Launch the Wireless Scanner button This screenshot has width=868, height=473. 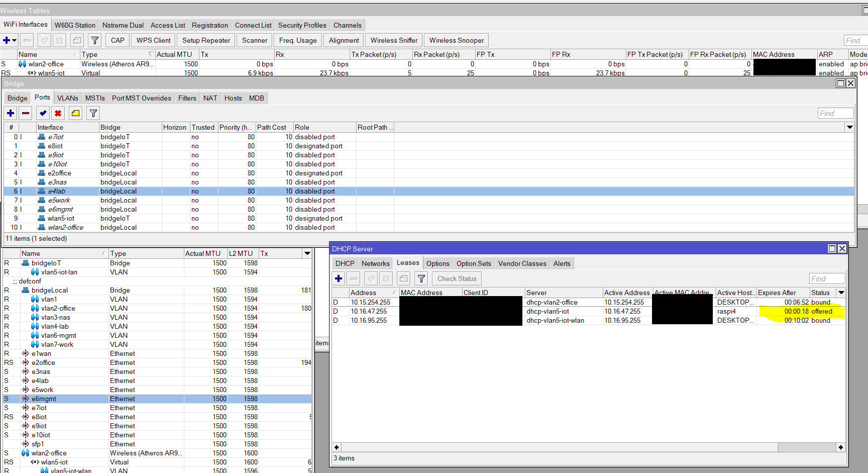tap(254, 40)
